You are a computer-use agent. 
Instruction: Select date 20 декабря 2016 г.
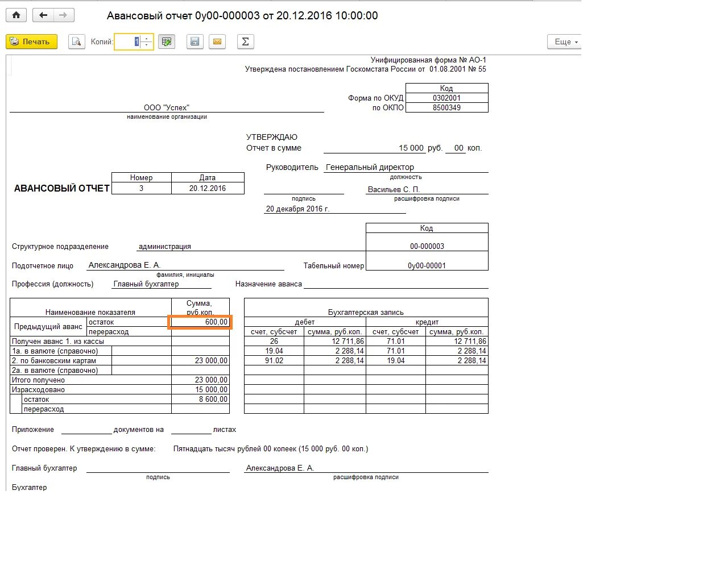(x=297, y=209)
